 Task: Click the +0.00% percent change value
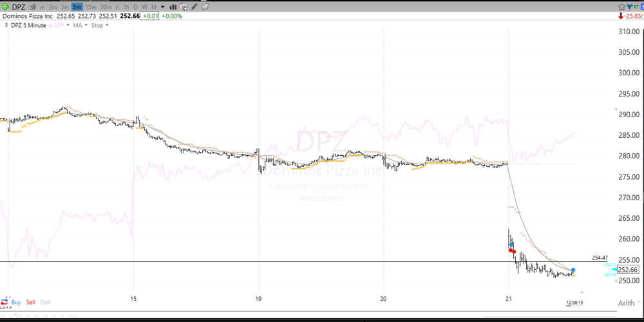(172, 17)
